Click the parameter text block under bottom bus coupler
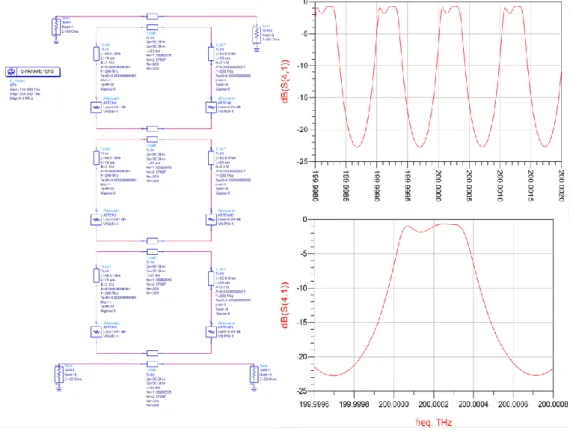 pyautogui.click(x=159, y=388)
